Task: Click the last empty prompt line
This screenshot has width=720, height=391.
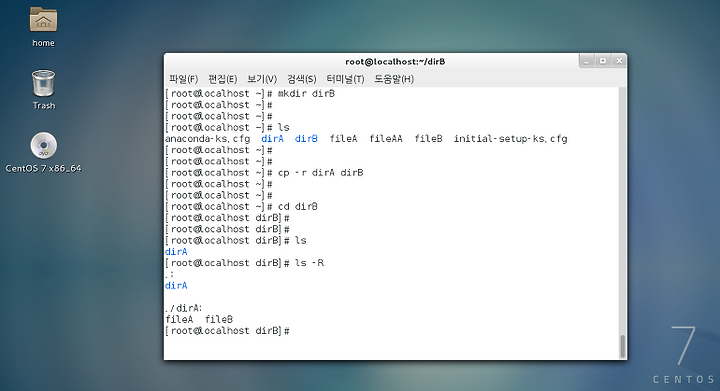Action: pyautogui.click(x=227, y=331)
